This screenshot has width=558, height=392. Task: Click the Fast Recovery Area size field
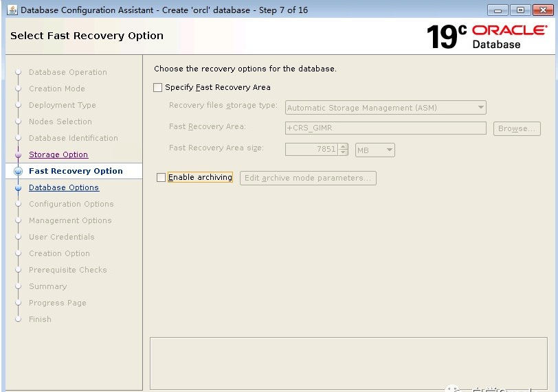click(x=311, y=149)
